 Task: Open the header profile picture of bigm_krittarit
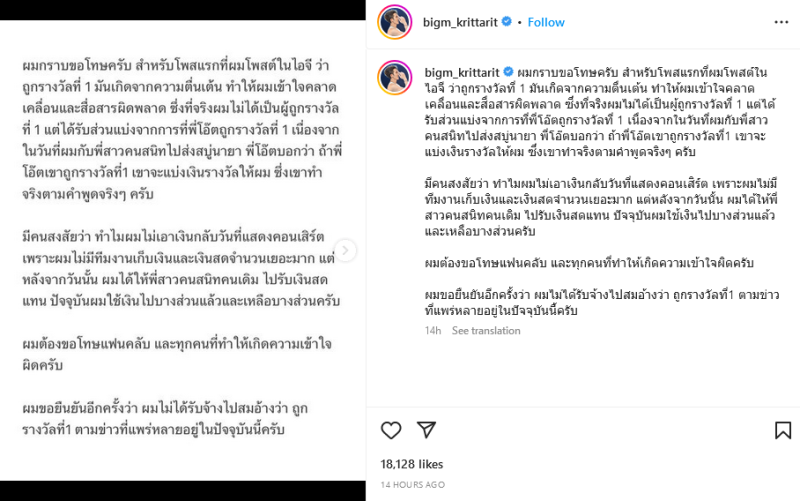[x=394, y=22]
